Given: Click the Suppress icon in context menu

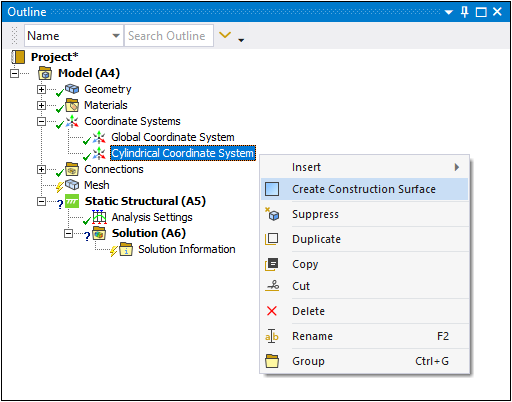Looking at the screenshot, I should [272, 214].
